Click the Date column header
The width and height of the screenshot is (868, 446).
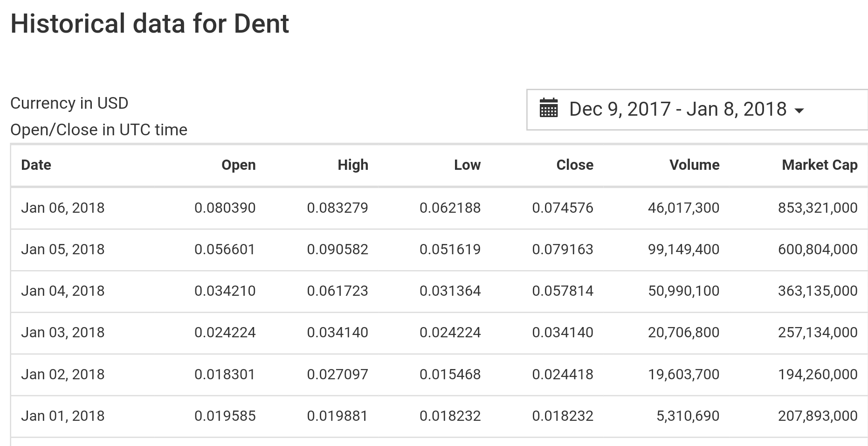[x=36, y=165]
